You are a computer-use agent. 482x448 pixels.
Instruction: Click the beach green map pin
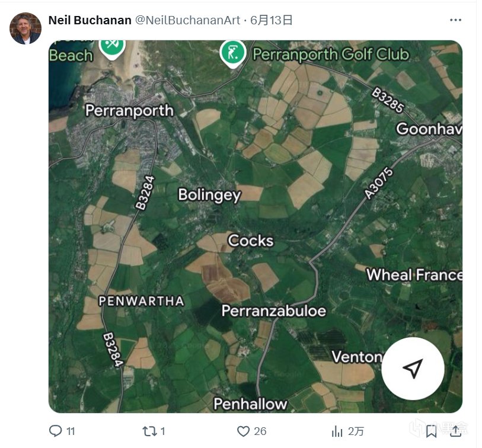pyautogui.click(x=111, y=45)
